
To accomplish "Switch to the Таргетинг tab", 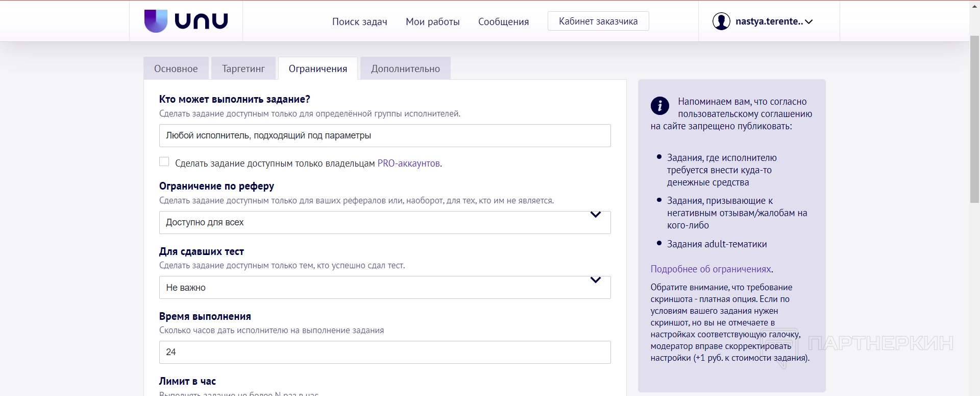I will [243, 69].
